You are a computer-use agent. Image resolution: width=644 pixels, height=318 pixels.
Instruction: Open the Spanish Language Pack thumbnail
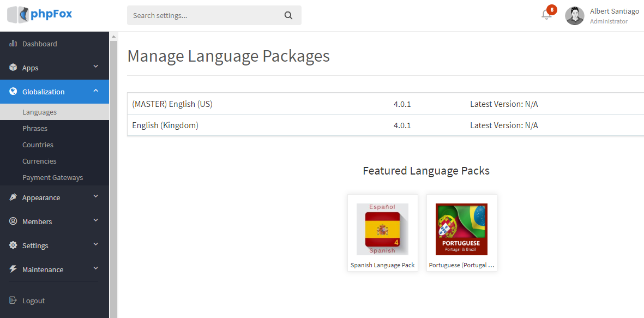pos(382,230)
